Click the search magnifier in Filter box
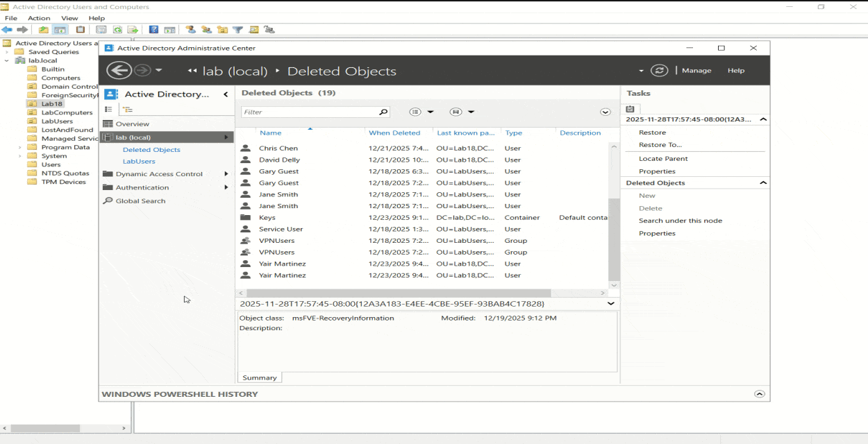This screenshot has height=444, width=868. click(383, 112)
